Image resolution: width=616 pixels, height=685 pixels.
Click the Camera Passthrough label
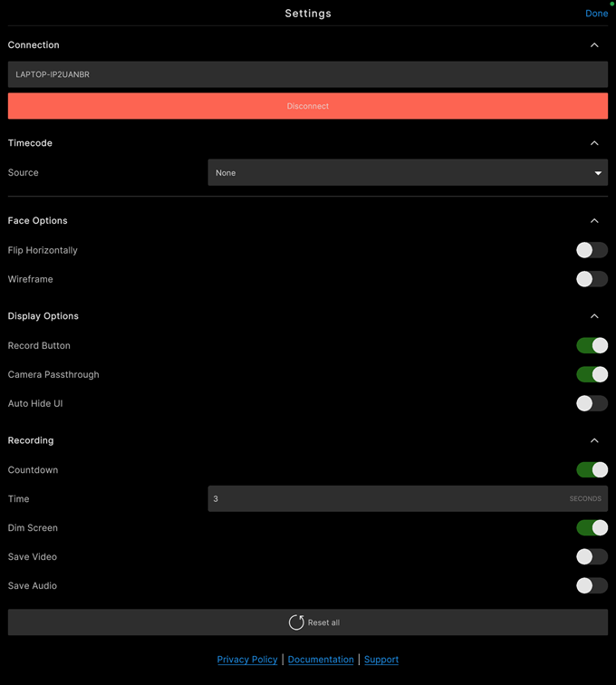53,374
